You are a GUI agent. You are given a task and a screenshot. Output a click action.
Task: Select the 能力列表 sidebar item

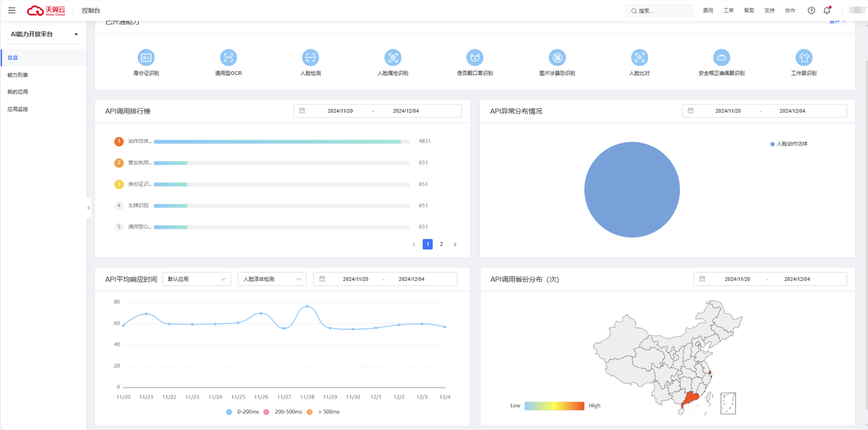44,75
